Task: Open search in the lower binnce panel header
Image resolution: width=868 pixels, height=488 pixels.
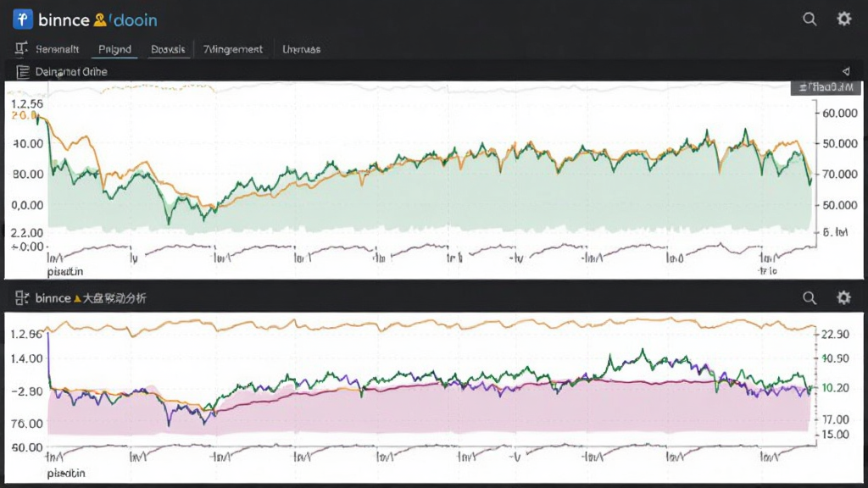Action: [x=810, y=298]
